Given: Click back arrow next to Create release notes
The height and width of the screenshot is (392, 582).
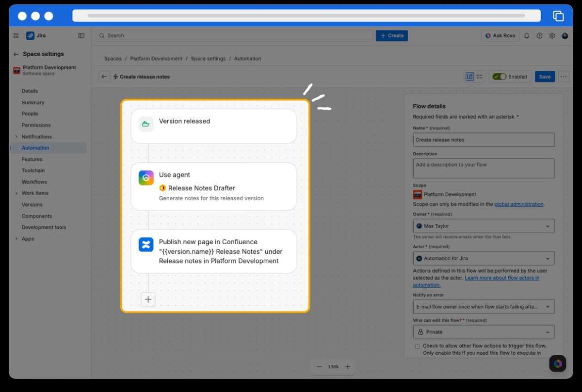Looking at the screenshot, I should coord(104,77).
